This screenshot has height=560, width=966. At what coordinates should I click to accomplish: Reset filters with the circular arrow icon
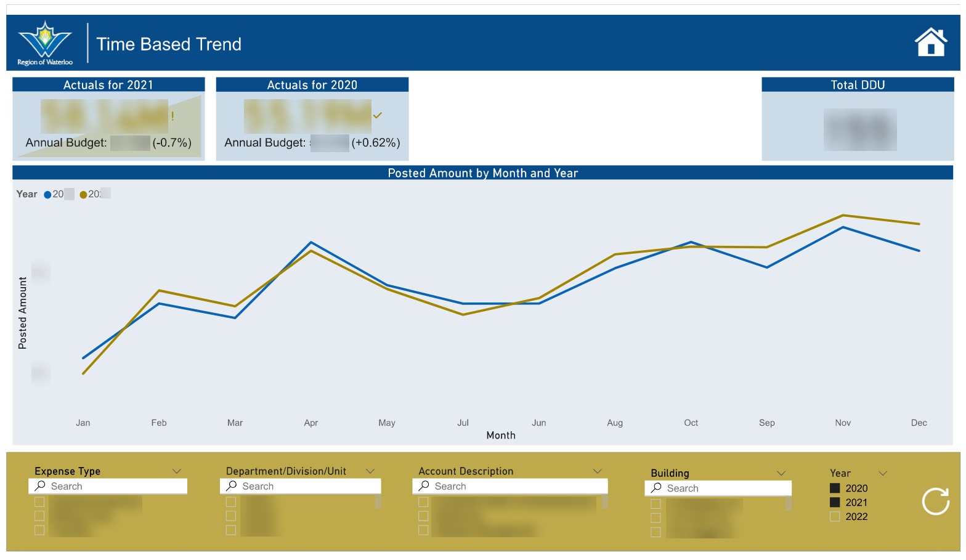[935, 501]
